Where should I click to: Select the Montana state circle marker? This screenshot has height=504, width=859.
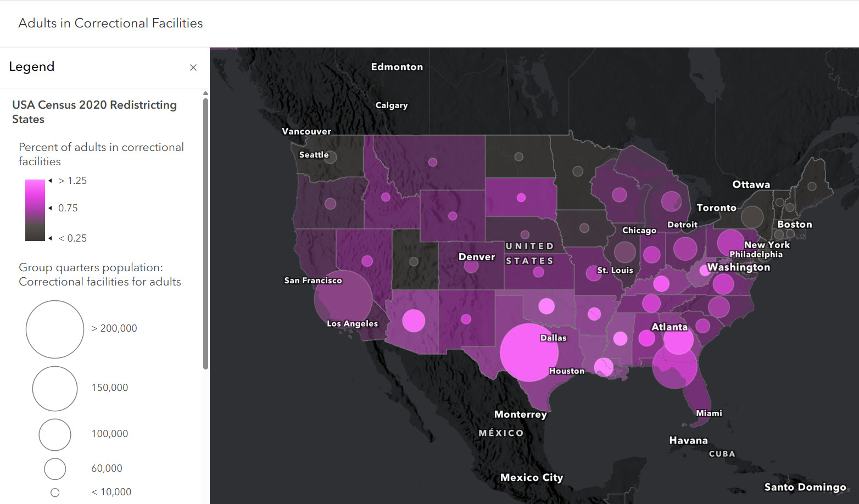(433, 162)
